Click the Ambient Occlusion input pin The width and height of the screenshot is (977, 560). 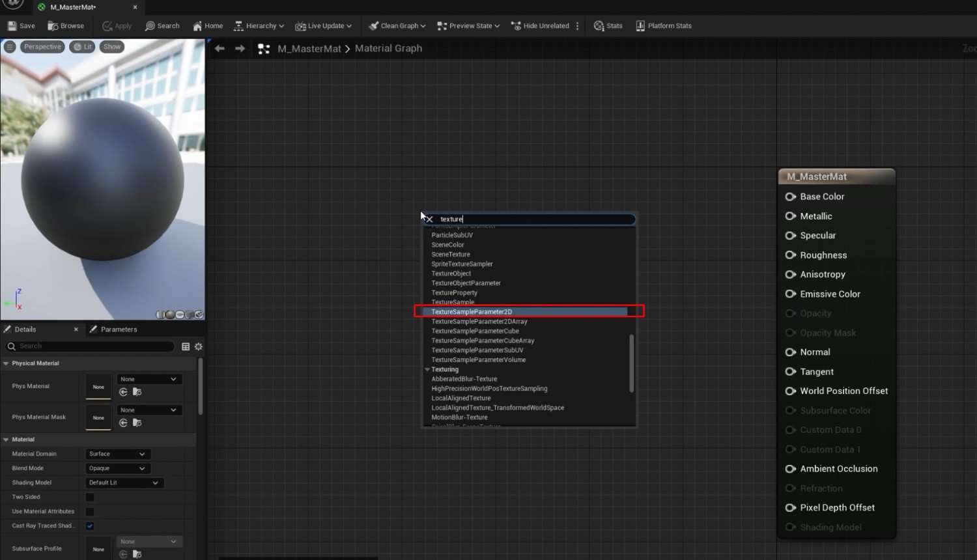791,469
